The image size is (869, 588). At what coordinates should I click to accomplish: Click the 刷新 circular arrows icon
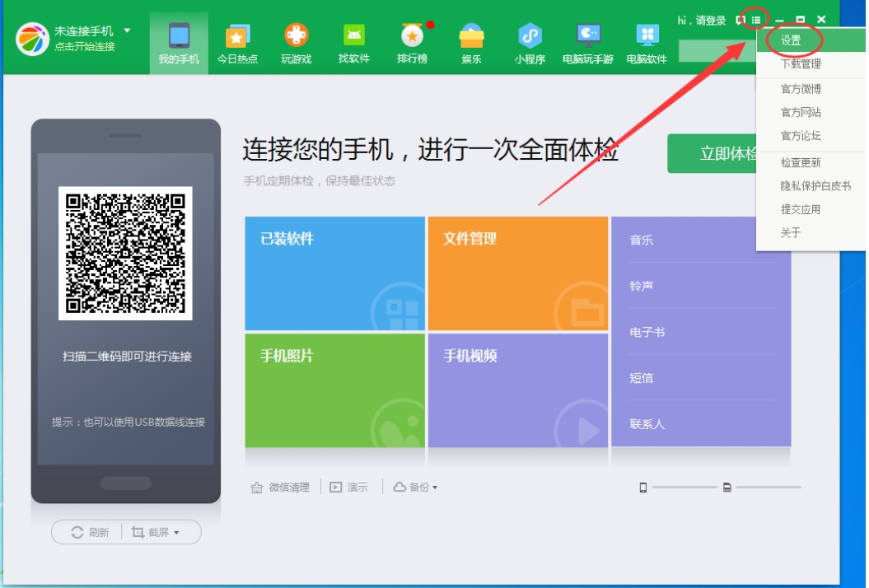coord(77,533)
